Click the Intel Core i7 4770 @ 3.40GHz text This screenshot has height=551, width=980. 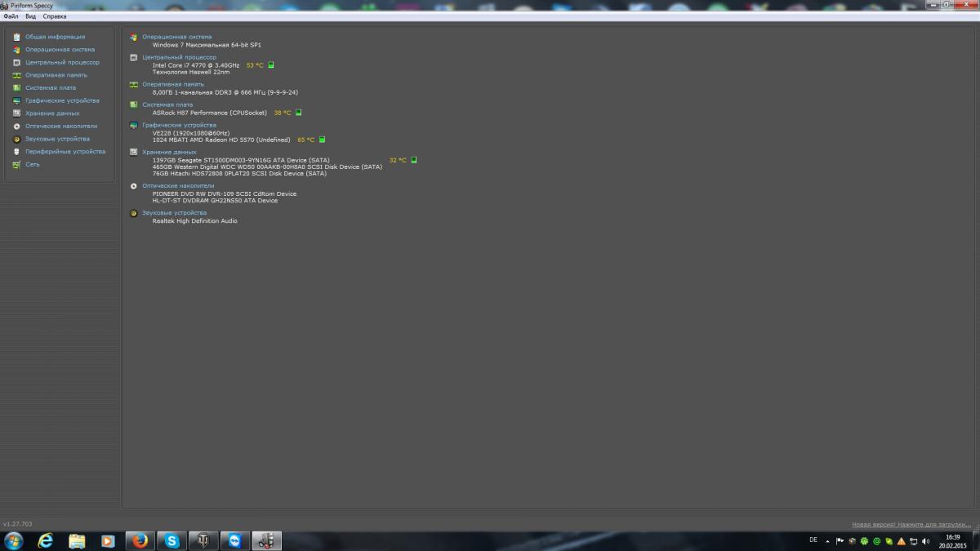tap(196, 64)
